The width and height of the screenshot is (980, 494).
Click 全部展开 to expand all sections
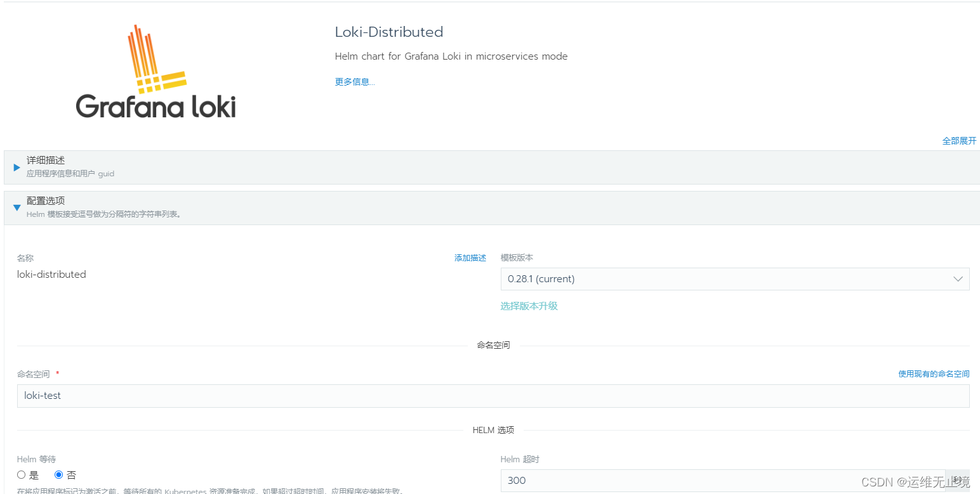click(958, 141)
